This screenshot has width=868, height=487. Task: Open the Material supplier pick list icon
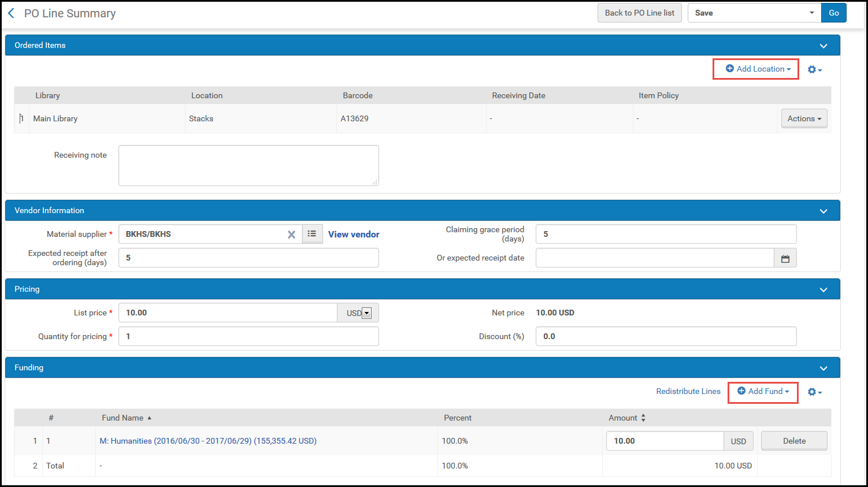pyautogui.click(x=312, y=234)
